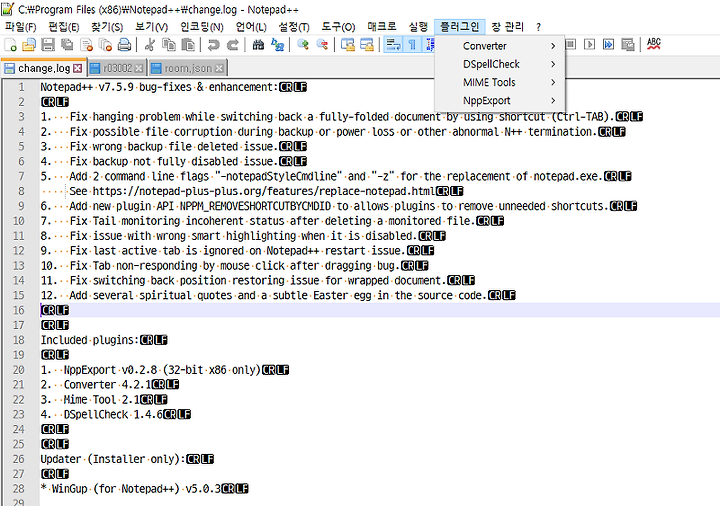Screen dimensions: 720x506
Task: Expand the Converter plugin submenu
Action: pyautogui.click(x=500, y=46)
